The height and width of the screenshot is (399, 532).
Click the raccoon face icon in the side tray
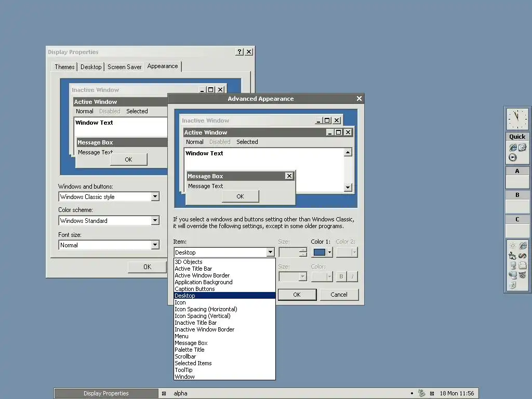click(x=523, y=275)
